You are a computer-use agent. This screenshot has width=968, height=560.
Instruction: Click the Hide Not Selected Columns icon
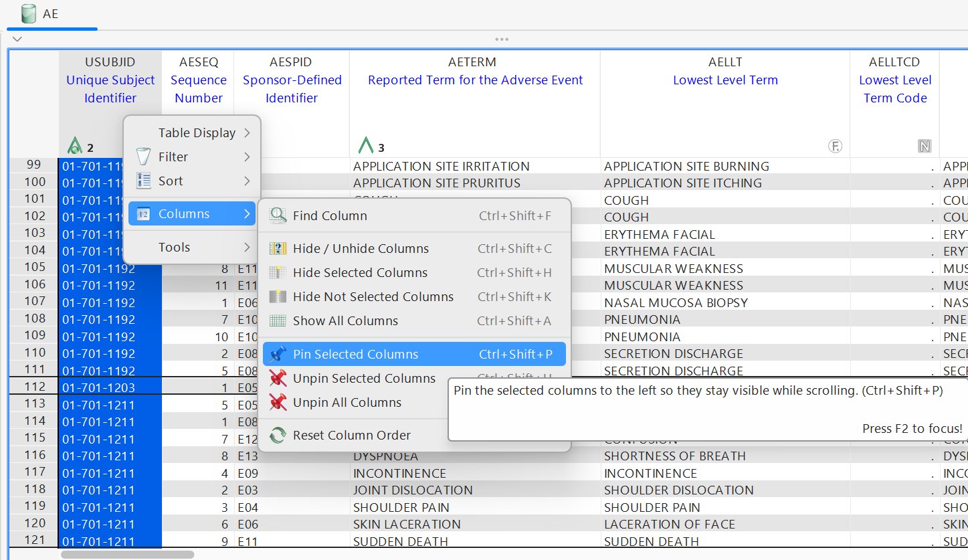[278, 297]
